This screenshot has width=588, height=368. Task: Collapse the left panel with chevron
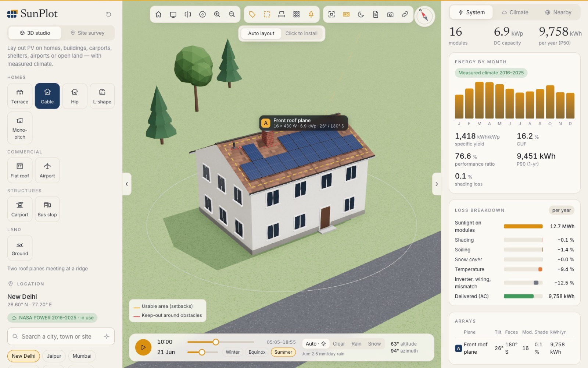tap(127, 184)
